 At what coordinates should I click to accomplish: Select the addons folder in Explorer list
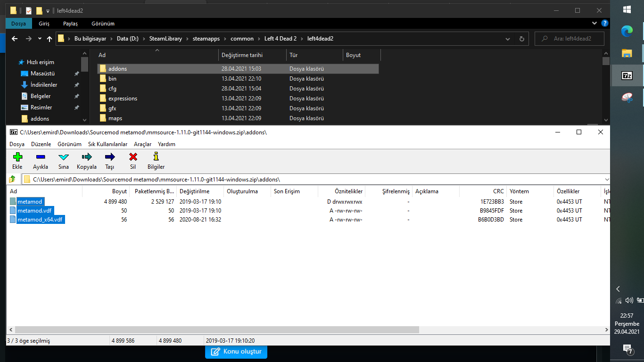coord(238,69)
